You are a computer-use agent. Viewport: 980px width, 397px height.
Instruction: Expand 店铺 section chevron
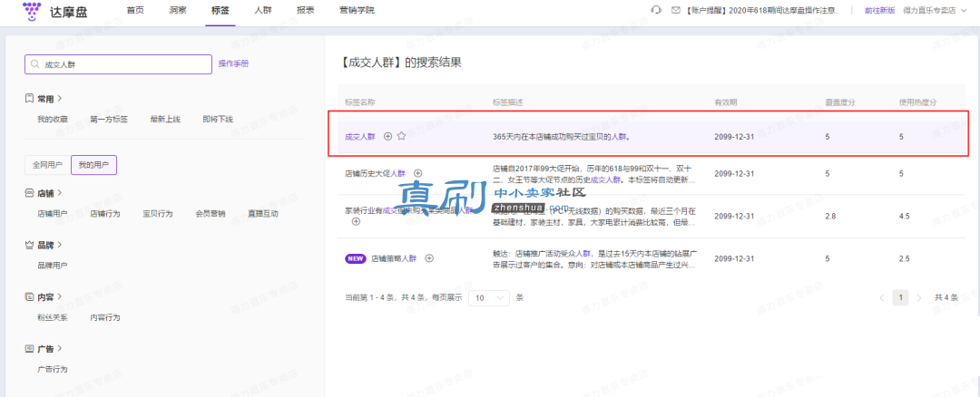tap(59, 193)
